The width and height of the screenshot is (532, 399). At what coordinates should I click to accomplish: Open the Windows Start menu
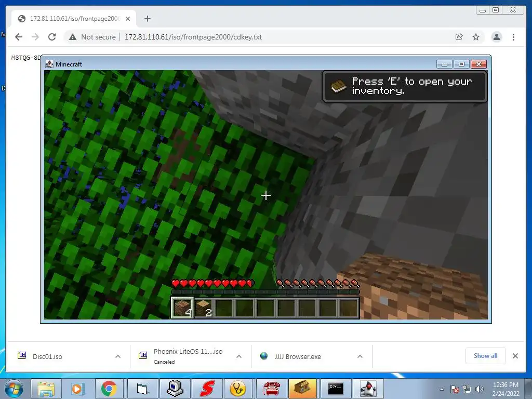coord(14,389)
